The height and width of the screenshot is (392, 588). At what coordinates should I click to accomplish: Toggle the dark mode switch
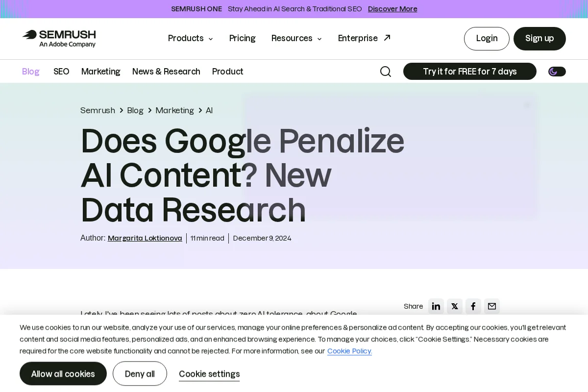557,72
